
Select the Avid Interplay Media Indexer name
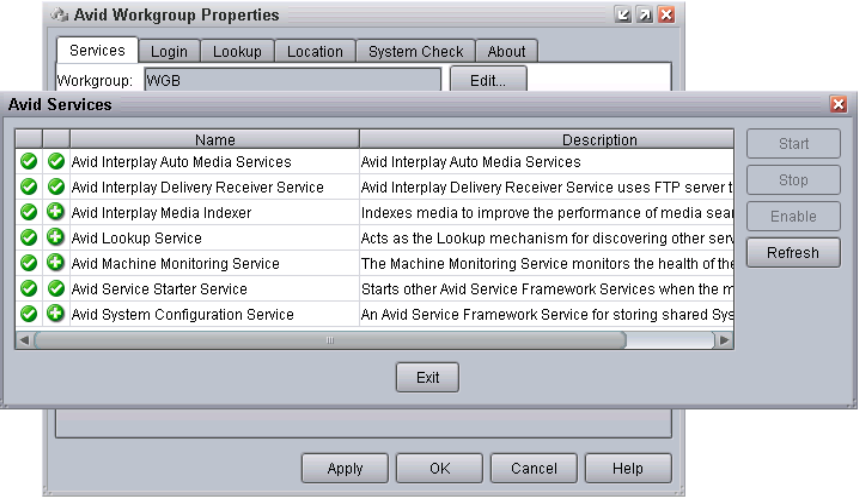162,213
